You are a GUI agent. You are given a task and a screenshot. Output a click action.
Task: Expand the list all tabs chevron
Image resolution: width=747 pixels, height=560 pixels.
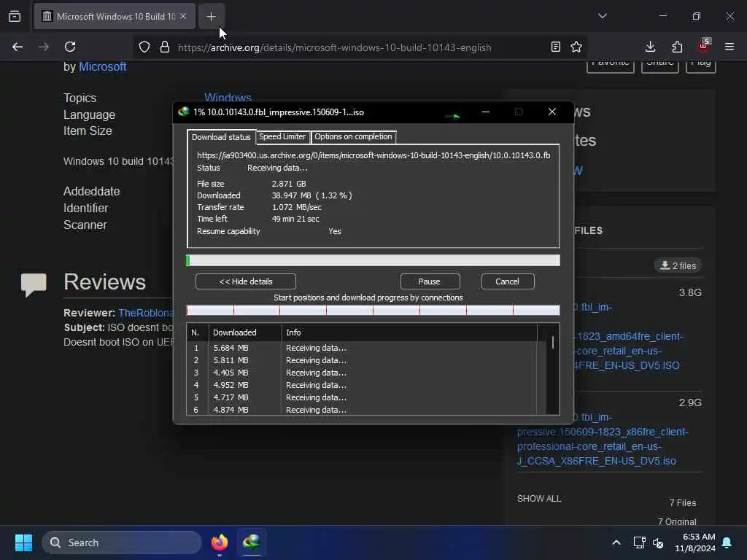click(x=603, y=16)
